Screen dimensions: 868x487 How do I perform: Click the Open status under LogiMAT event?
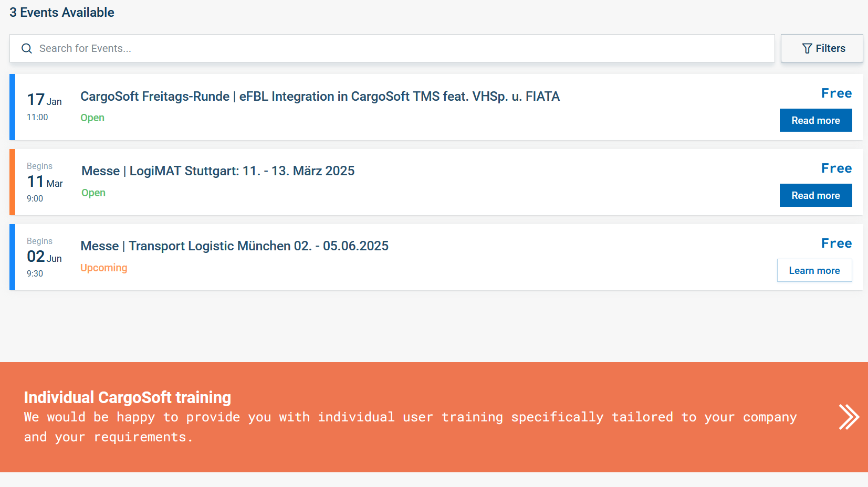tap(93, 193)
